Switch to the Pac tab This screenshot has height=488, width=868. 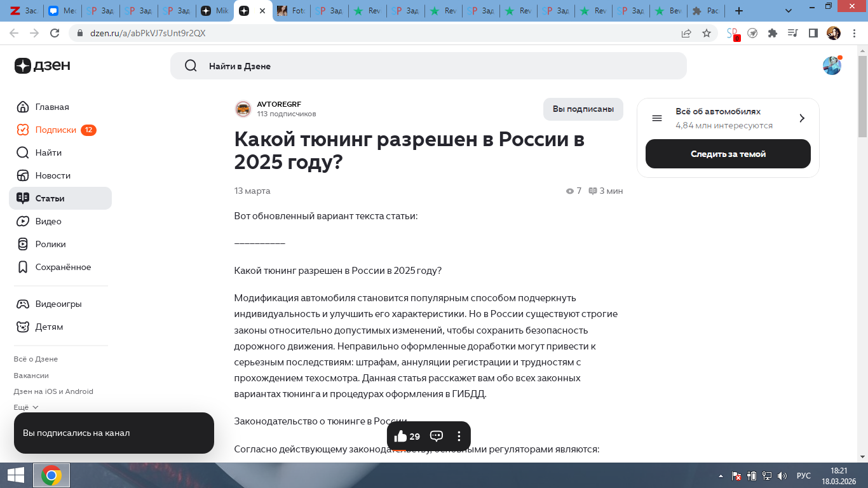pyautogui.click(x=706, y=11)
